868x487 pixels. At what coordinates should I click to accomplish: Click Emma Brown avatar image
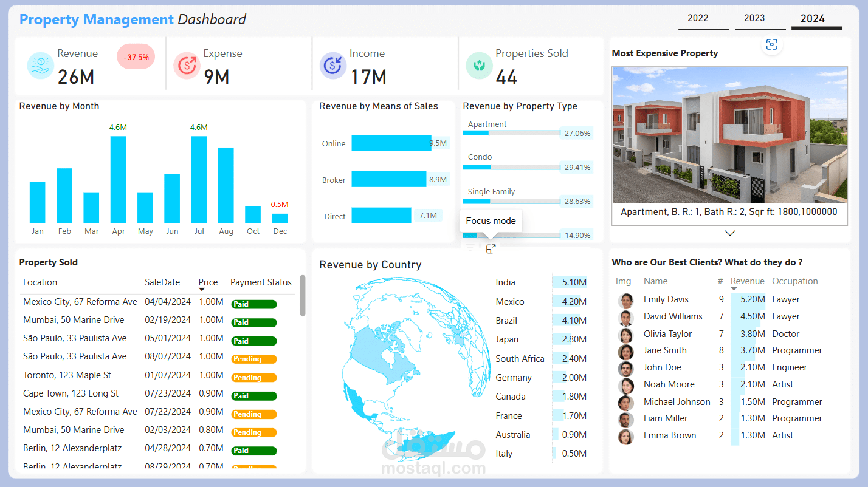(625, 437)
